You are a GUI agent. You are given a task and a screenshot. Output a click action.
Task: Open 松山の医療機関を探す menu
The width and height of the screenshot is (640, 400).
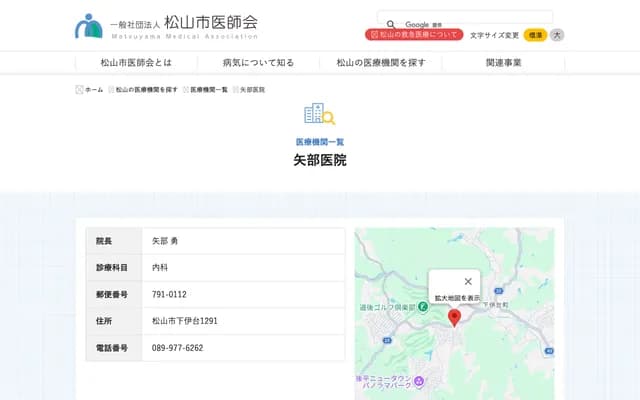381,63
